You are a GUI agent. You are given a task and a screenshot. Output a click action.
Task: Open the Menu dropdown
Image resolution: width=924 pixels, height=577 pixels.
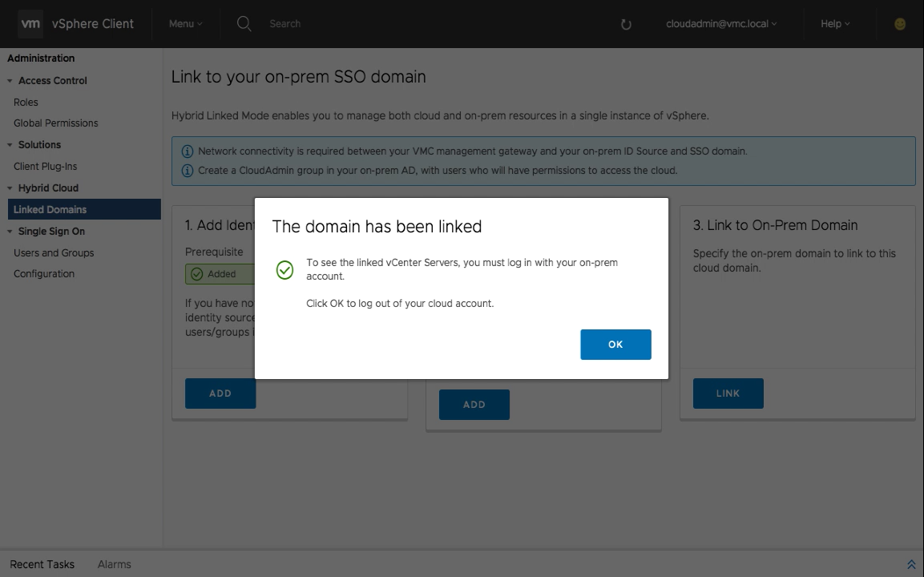click(185, 24)
